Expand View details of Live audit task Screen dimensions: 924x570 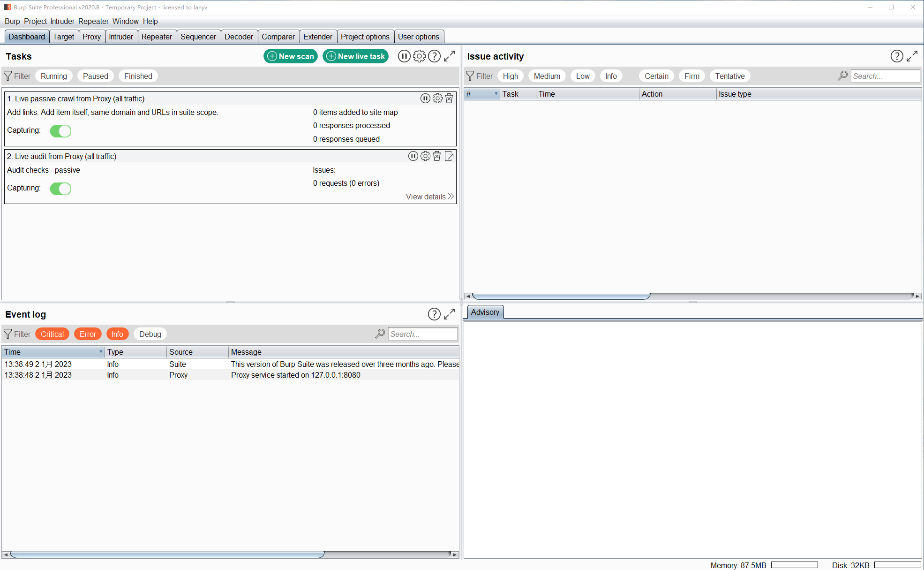tap(430, 197)
